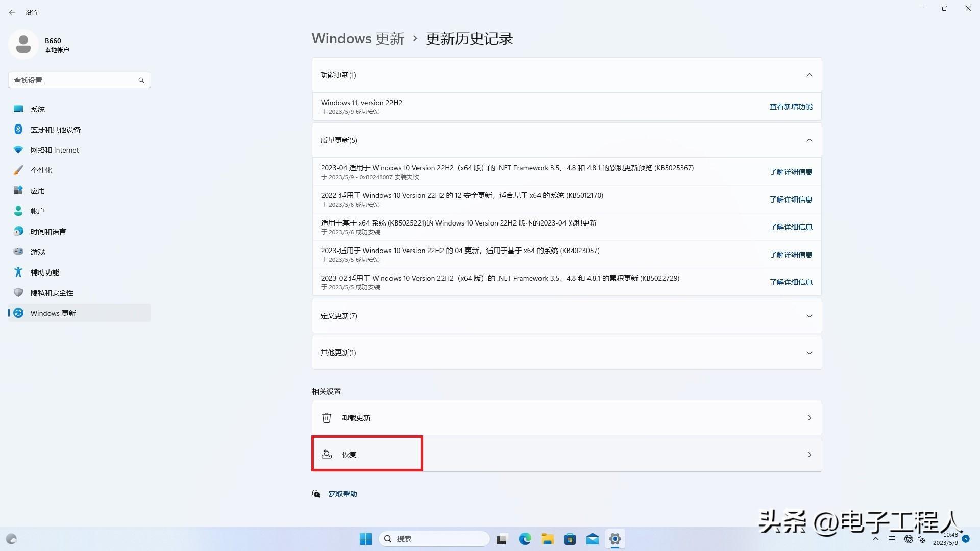Click the Windows 更新 breadcrumb link
This screenshot has width=980, height=551.
358,39
